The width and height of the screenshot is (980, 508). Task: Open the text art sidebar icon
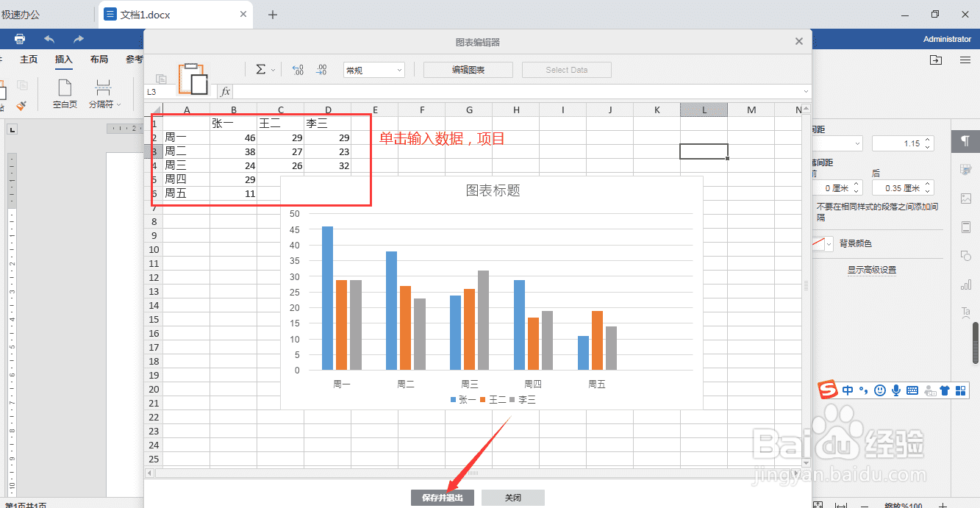966,313
